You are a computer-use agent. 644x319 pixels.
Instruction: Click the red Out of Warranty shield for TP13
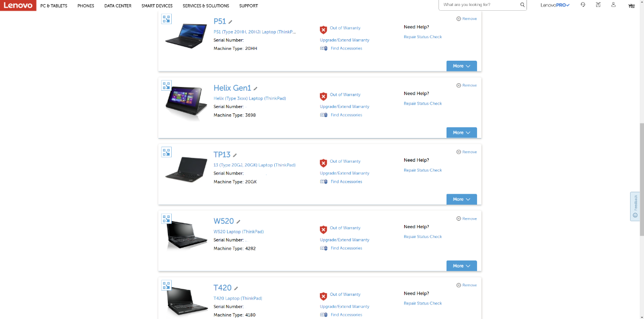pyautogui.click(x=323, y=163)
